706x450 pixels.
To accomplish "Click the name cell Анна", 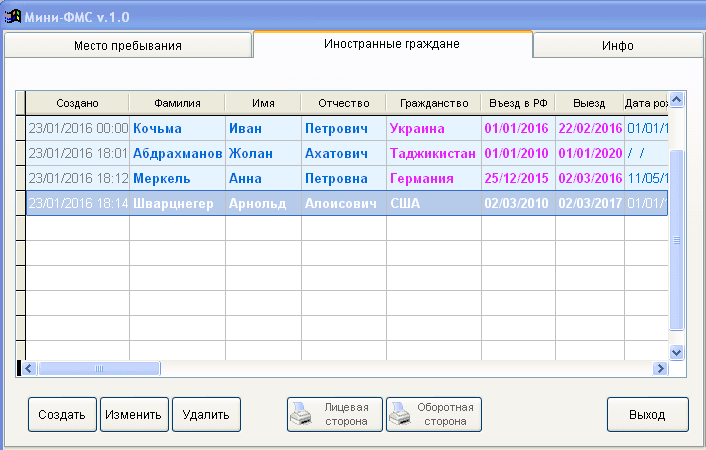I will (x=263, y=178).
